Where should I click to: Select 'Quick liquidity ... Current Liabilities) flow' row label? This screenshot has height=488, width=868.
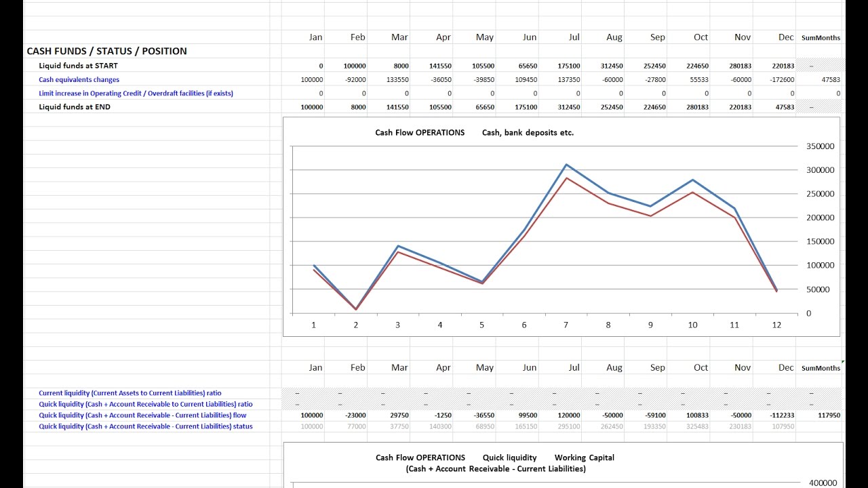click(142, 415)
